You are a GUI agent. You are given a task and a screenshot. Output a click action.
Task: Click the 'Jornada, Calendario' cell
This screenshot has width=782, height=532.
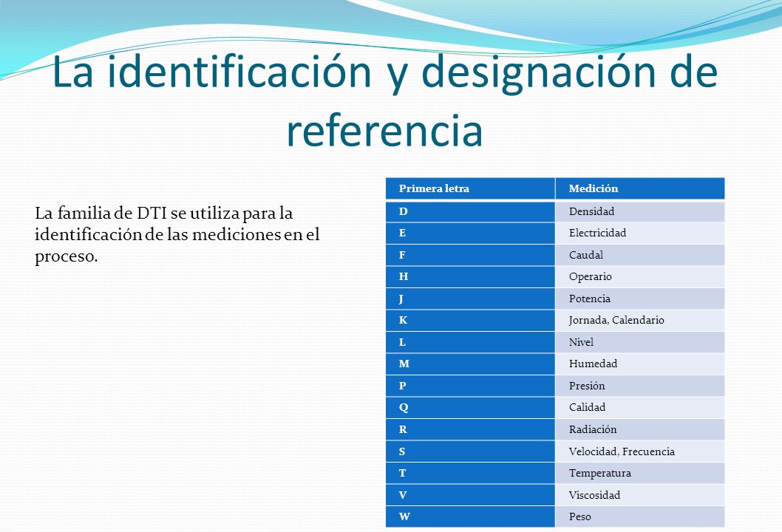coord(640,320)
